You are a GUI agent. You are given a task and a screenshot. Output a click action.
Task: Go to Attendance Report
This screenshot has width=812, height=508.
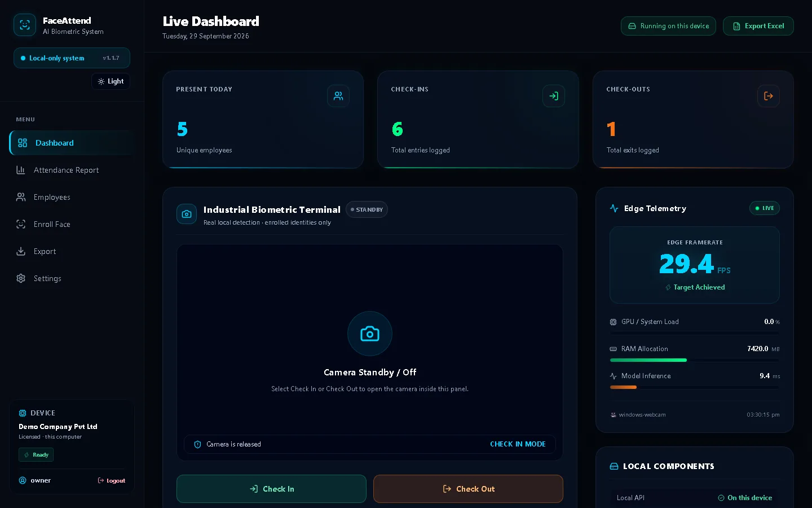(x=72, y=170)
